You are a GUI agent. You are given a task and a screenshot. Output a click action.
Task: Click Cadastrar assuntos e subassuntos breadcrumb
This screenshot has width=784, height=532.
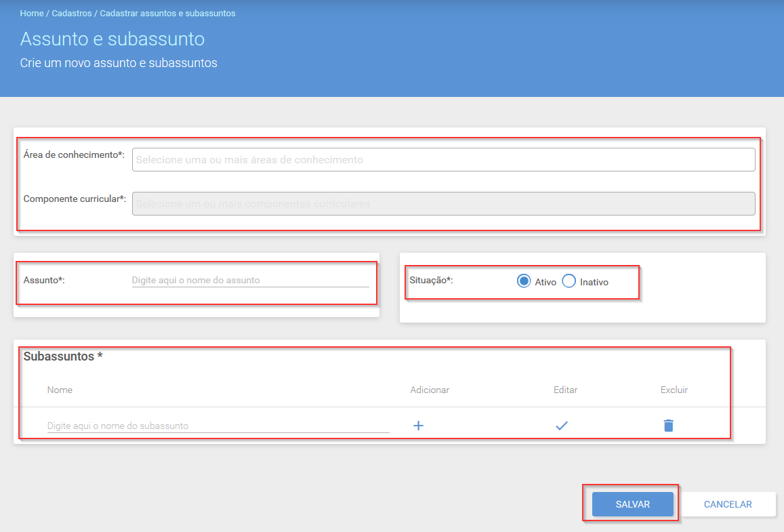[167, 13]
